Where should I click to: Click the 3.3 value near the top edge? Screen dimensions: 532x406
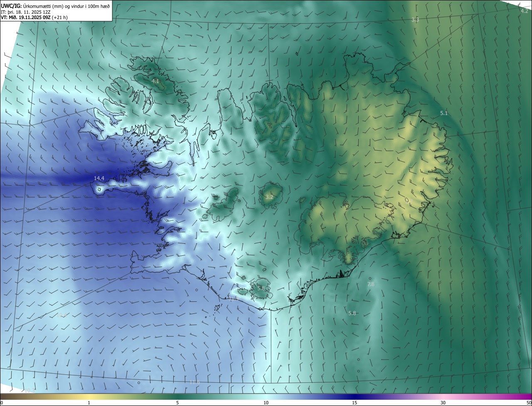(415, 20)
